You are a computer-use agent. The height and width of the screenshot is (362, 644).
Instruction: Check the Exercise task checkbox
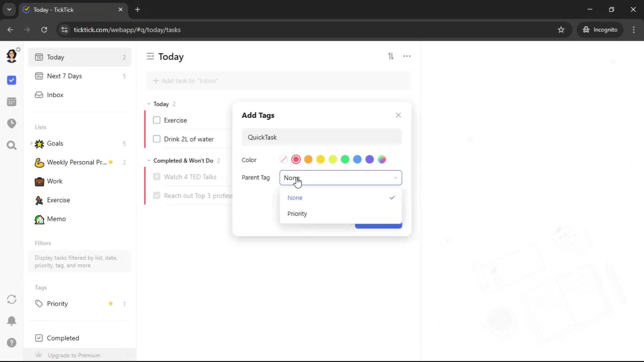157,120
